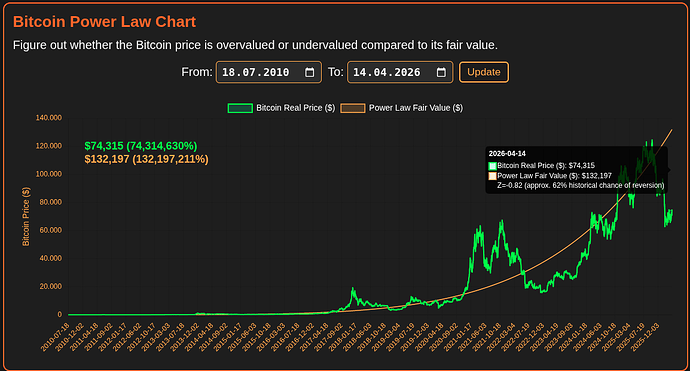
Task: Click the Power Law Fair Value ($) legend label
Action: (416, 108)
